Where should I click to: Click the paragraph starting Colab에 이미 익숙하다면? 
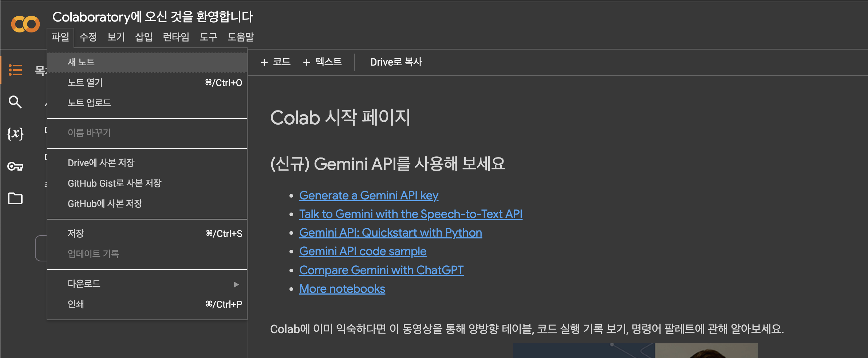[x=527, y=329]
